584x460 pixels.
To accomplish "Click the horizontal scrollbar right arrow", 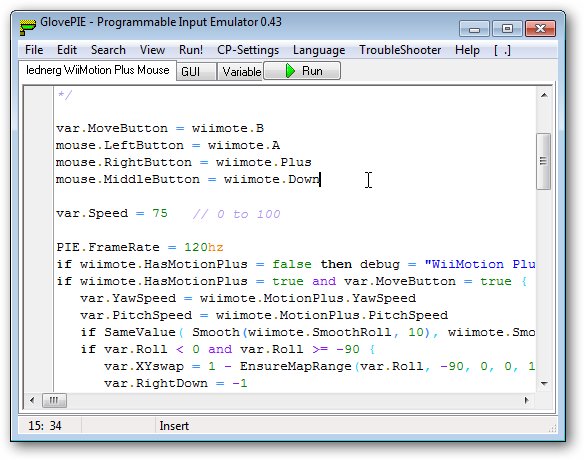I will (x=526, y=400).
